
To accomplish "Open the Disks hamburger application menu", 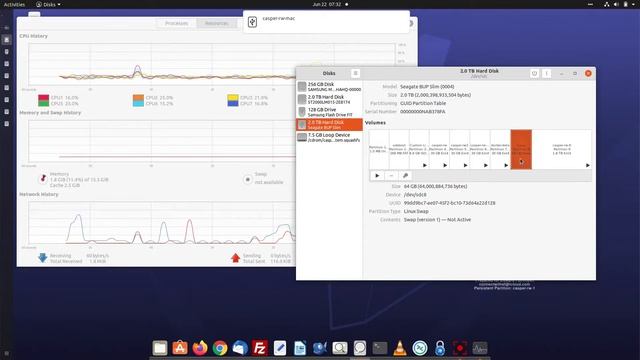I will click(x=356, y=73).
